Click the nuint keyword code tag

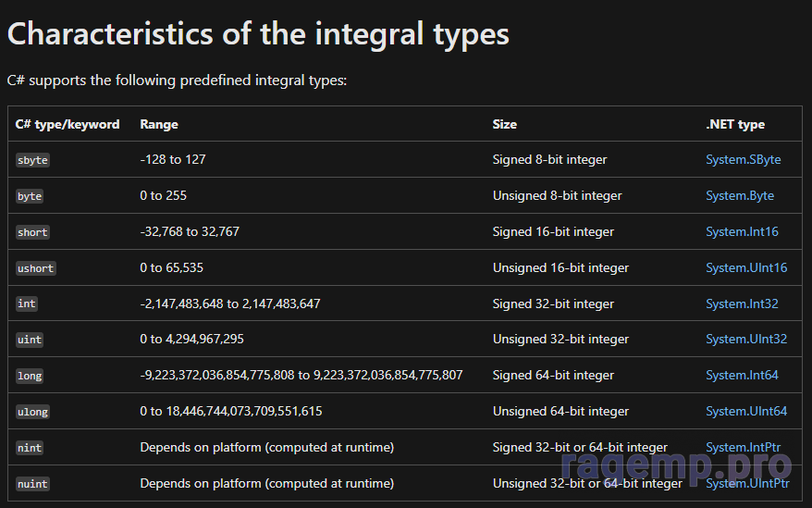pos(32,484)
